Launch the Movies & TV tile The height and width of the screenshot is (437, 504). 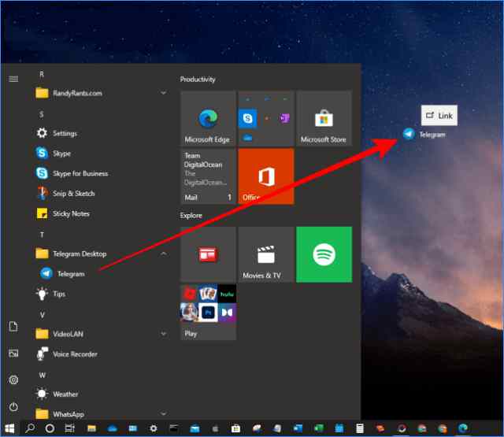[266, 254]
